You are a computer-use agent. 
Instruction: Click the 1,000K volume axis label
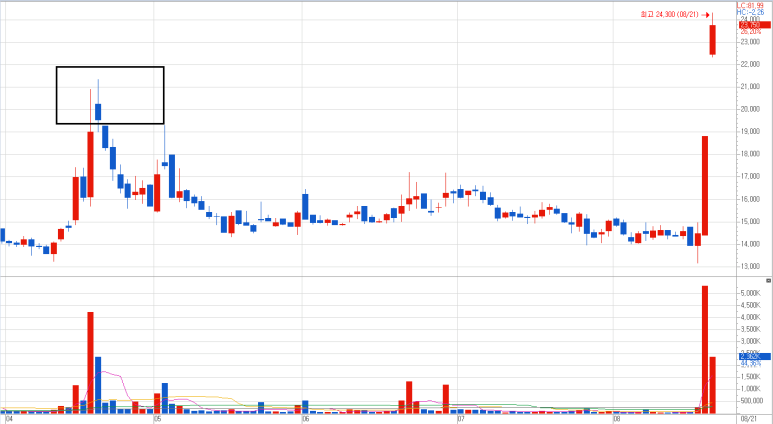point(750,389)
